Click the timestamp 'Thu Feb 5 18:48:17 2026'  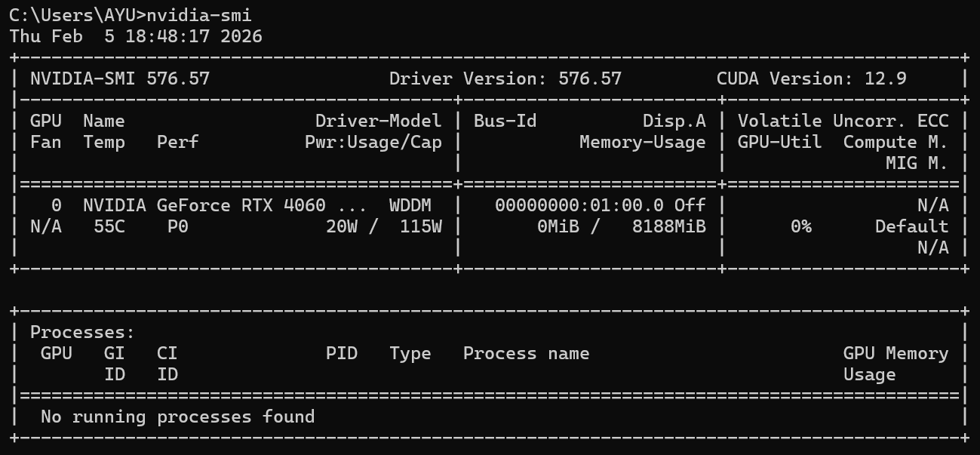(136, 36)
